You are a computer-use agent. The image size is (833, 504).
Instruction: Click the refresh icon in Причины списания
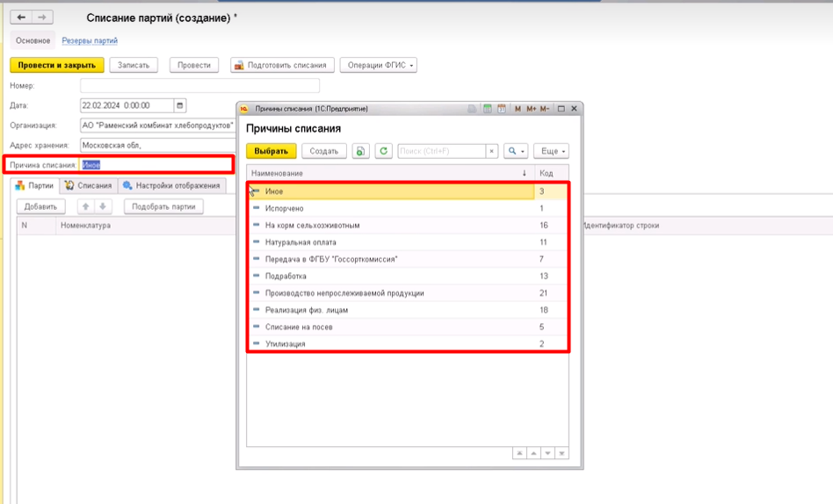tap(383, 151)
